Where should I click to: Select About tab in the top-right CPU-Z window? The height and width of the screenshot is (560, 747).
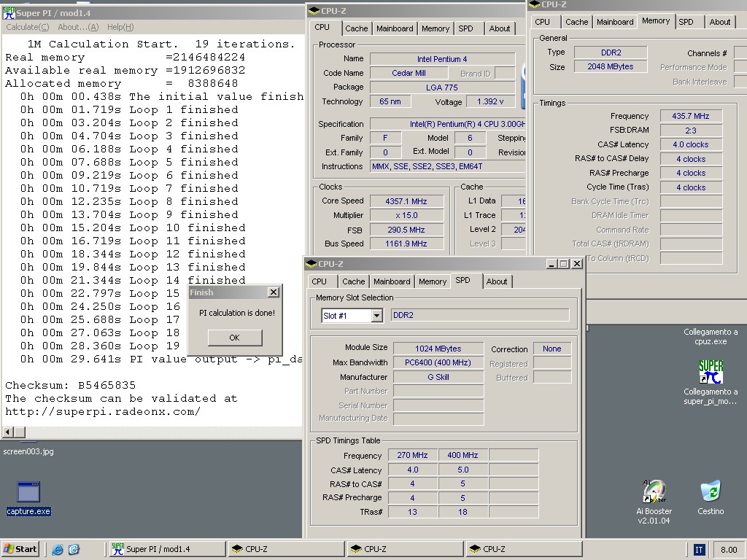pos(719,22)
